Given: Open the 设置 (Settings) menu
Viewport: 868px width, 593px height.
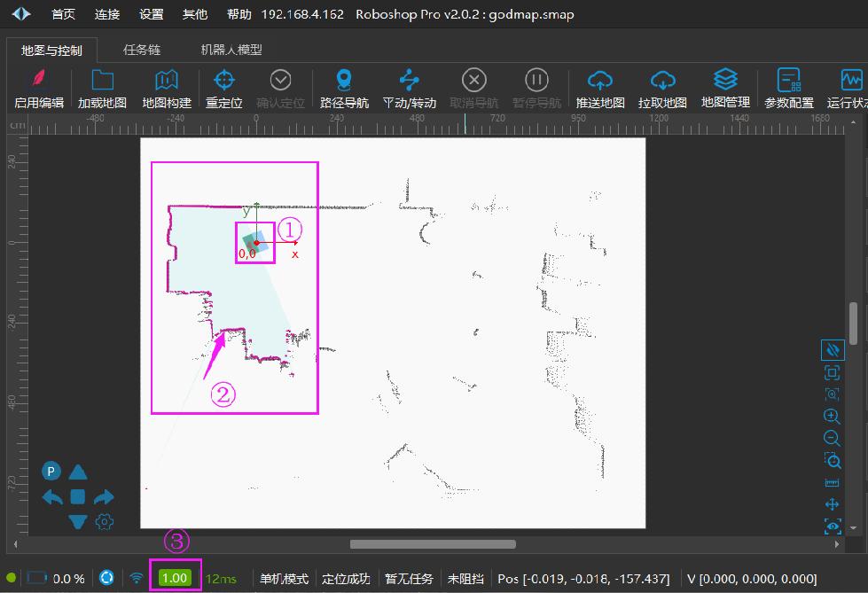Looking at the screenshot, I should click(152, 14).
